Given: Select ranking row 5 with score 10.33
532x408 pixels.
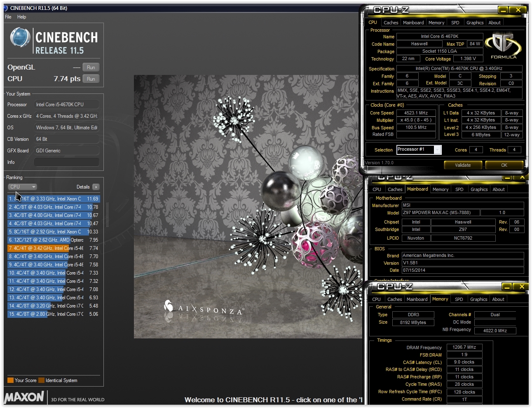Looking at the screenshot, I should 54,232.
